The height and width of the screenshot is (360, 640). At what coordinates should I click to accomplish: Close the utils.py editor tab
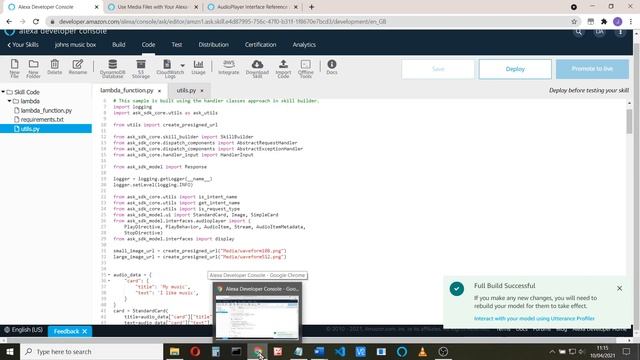point(202,91)
